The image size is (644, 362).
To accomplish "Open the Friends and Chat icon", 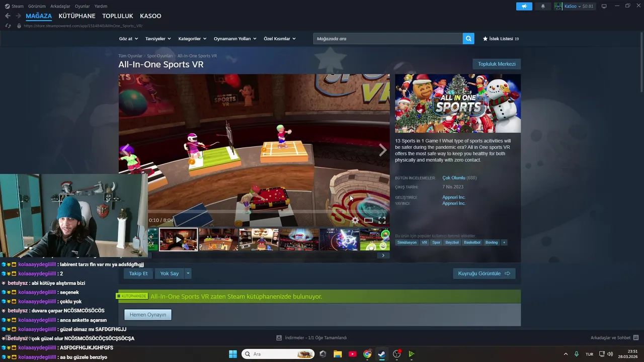I will click(636, 338).
